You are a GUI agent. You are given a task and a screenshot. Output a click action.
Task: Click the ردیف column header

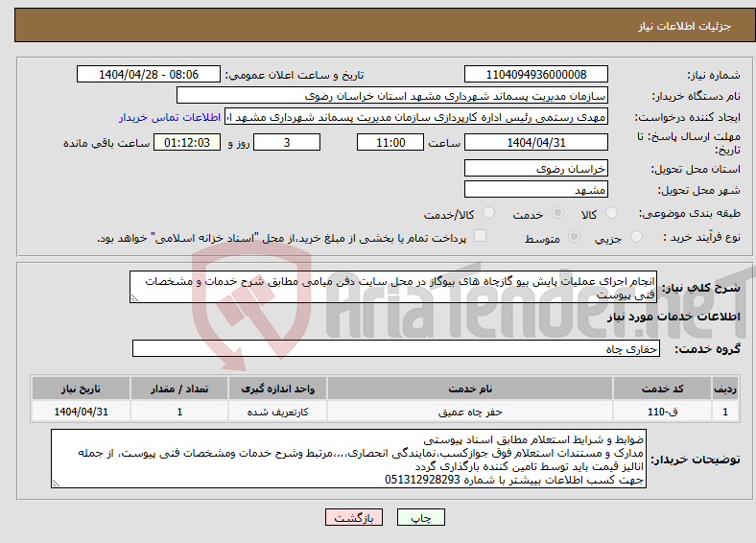pos(725,389)
